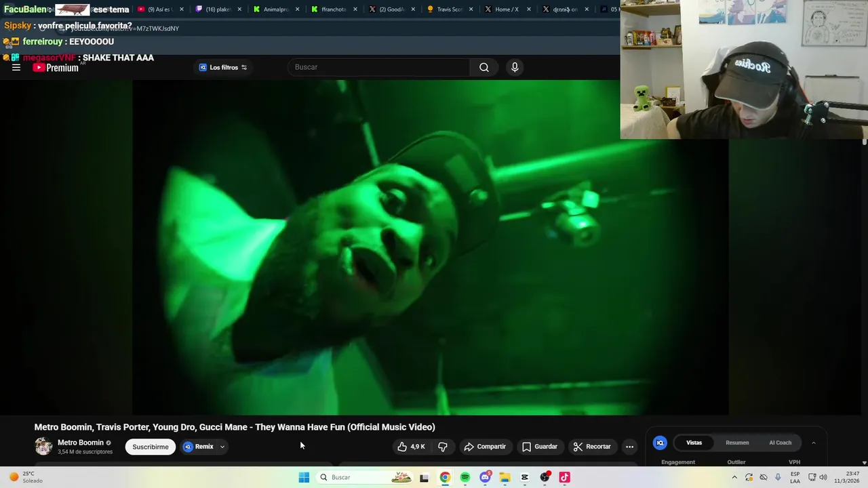Open more actions three-dot menu
Image resolution: width=868 pixels, height=488 pixels.
point(629,447)
